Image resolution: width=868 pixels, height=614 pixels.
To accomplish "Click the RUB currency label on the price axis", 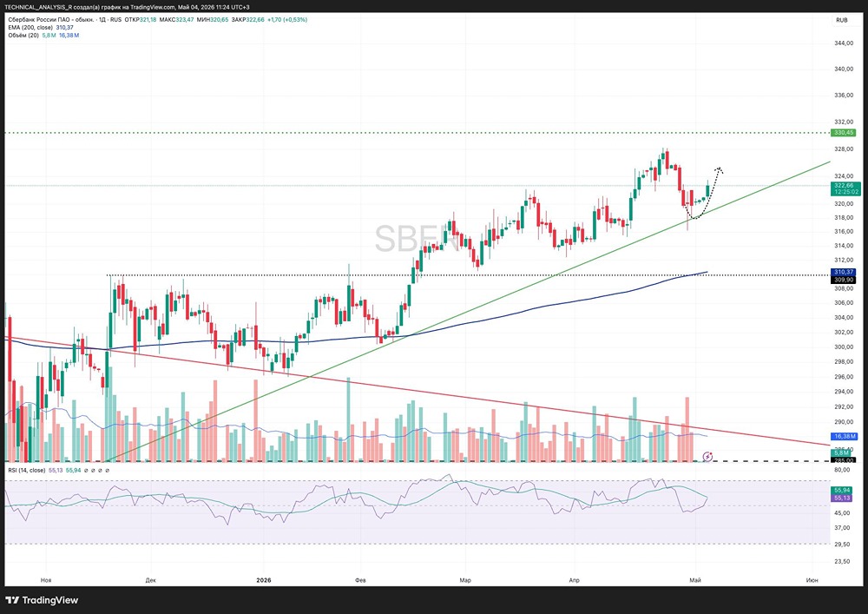I will click(842, 20).
